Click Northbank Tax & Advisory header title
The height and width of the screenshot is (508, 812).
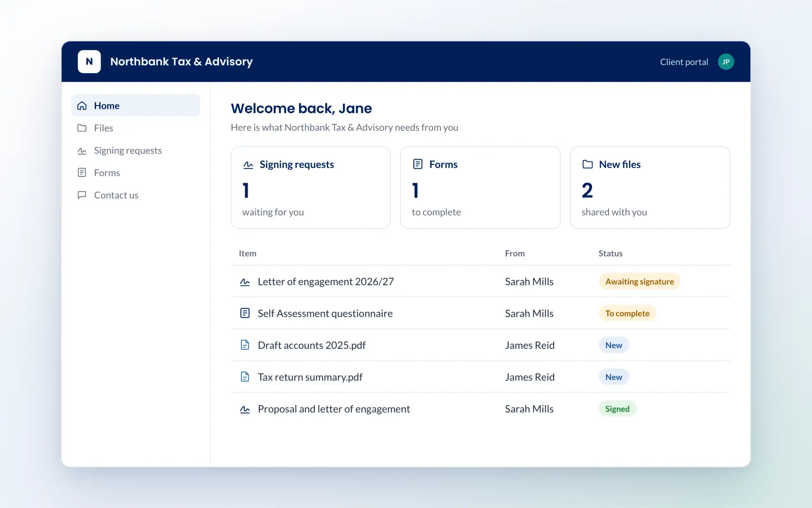click(181, 62)
